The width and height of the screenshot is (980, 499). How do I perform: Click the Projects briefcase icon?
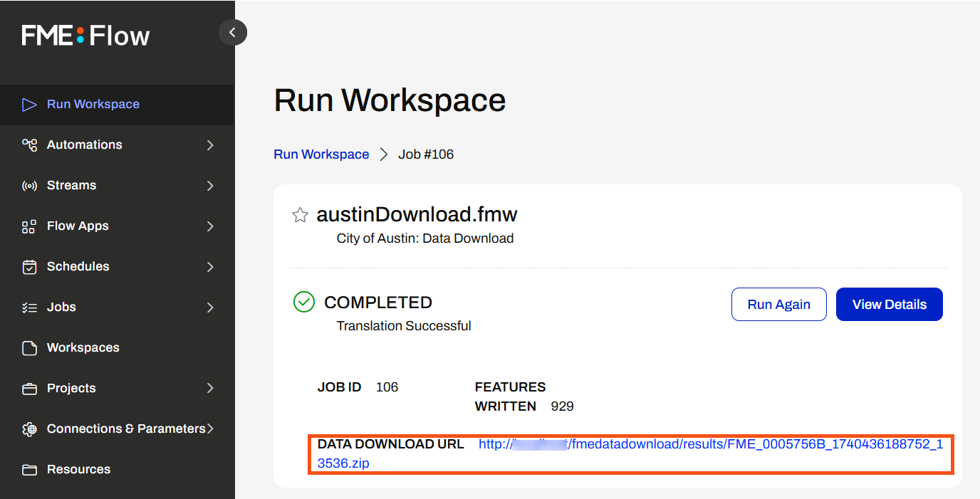[x=29, y=389]
